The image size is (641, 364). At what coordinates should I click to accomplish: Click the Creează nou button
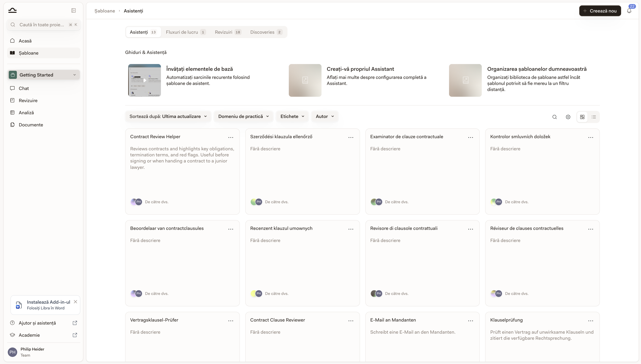[x=600, y=11]
